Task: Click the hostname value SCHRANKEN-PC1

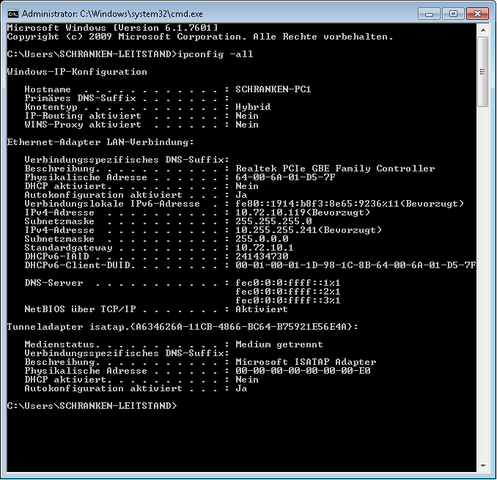Action: tap(273, 89)
